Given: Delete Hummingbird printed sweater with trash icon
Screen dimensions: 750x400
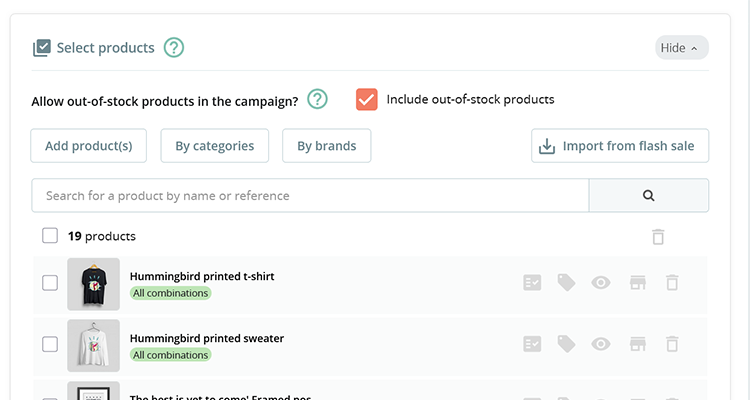Looking at the screenshot, I should [672, 344].
